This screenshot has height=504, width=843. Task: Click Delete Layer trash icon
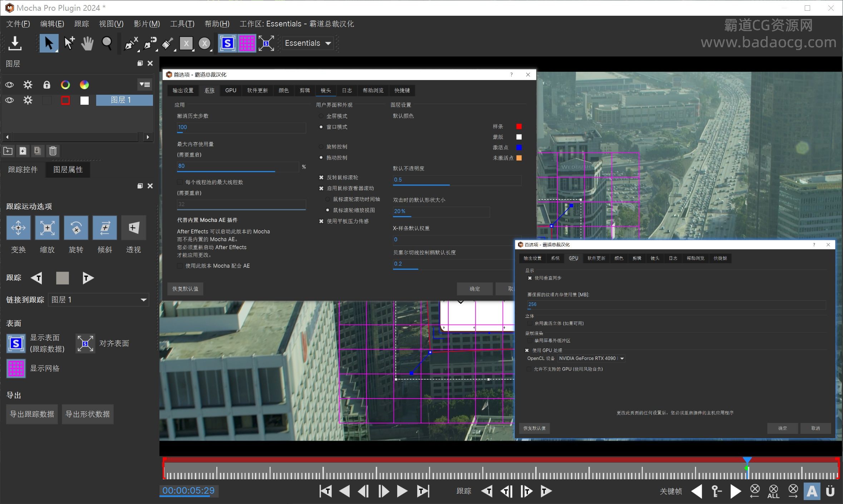53,151
